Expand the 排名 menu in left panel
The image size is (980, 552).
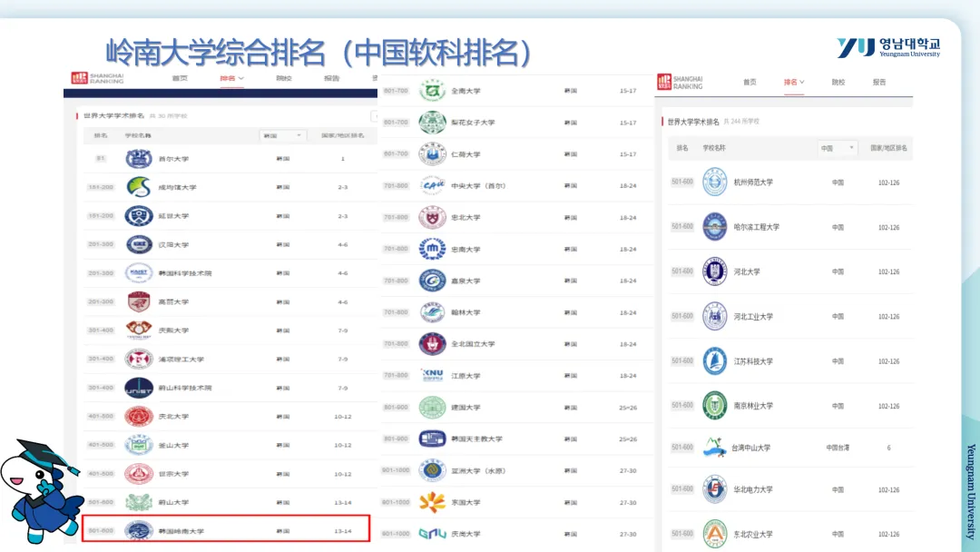(x=232, y=78)
